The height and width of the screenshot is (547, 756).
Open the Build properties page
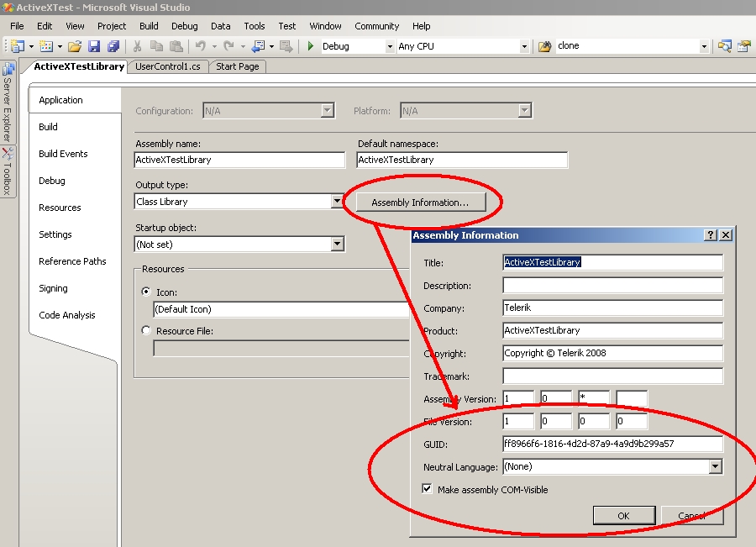[x=48, y=127]
